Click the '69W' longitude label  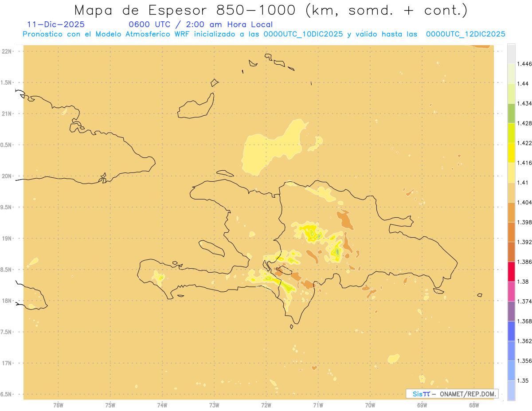point(422,405)
